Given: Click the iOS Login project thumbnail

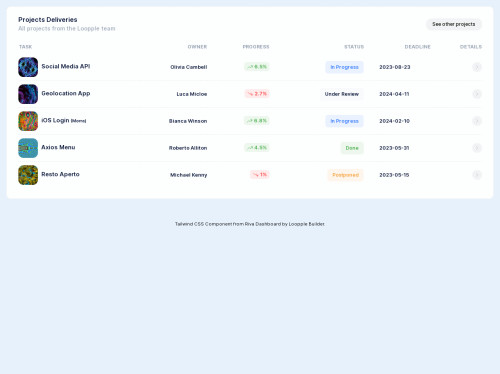Looking at the screenshot, I should tap(28, 121).
